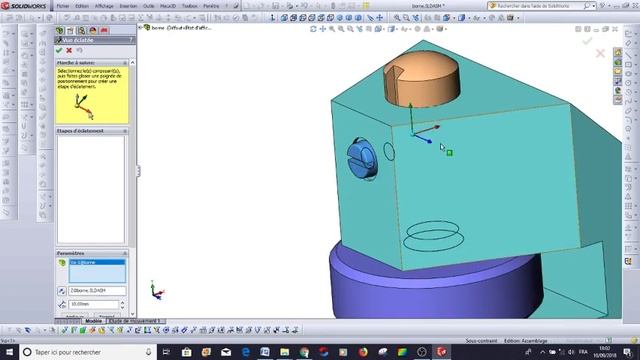Click the pan arrows icon in standard views toolbar
Viewport: 640px width, 360px height.
[380, 18]
